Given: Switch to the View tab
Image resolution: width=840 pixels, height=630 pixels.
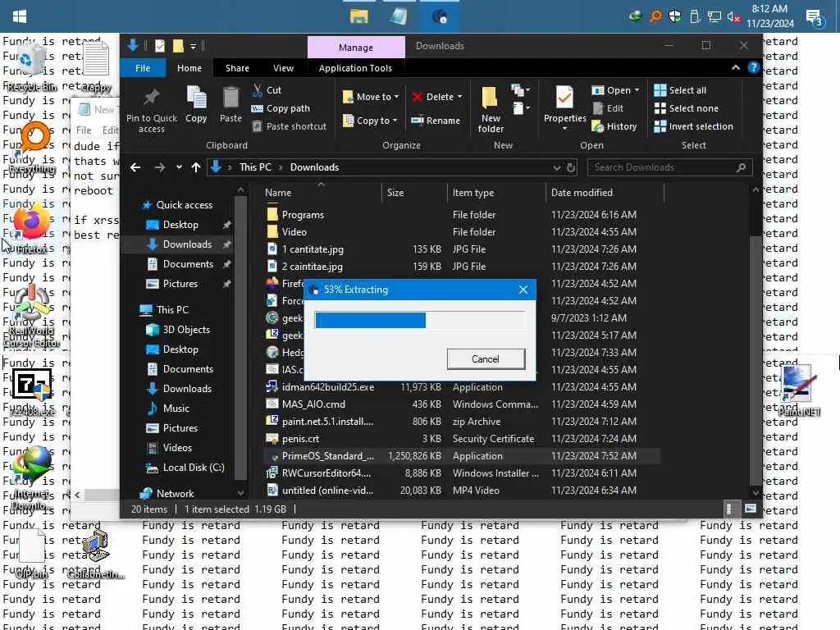Looking at the screenshot, I should point(283,68).
